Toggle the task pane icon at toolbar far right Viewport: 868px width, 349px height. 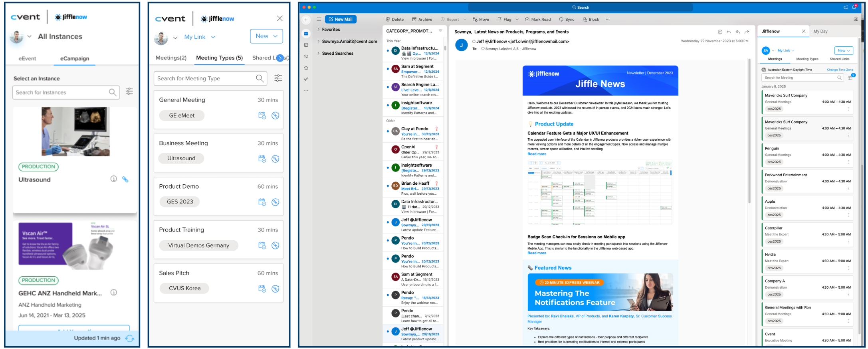coord(856,19)
